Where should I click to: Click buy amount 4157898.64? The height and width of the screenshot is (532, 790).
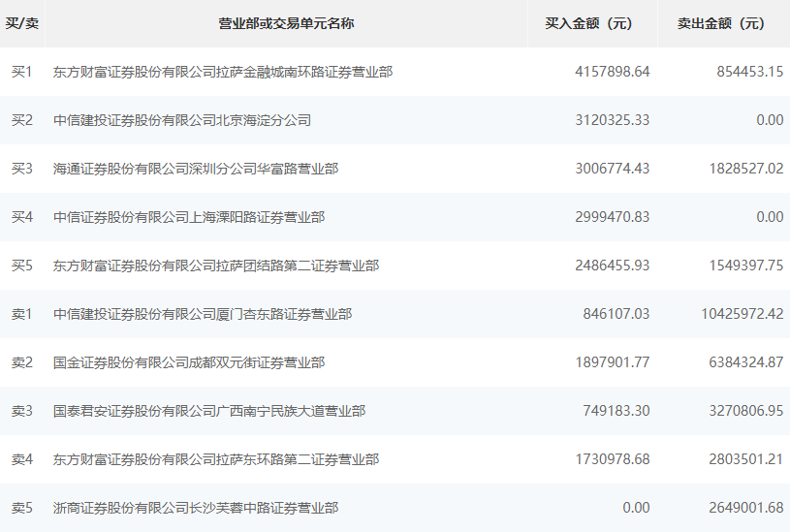pos(613,72)
